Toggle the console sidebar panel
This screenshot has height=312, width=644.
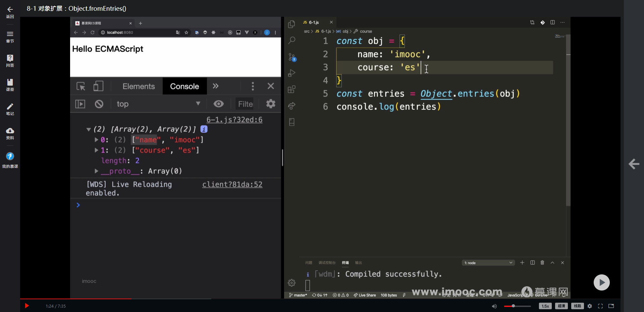click(80, 104)
